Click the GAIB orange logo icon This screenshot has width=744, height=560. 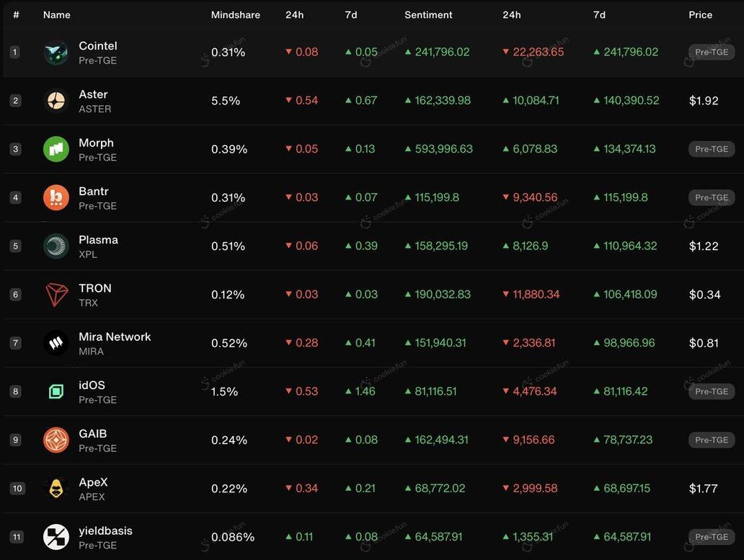coord(56,440)
